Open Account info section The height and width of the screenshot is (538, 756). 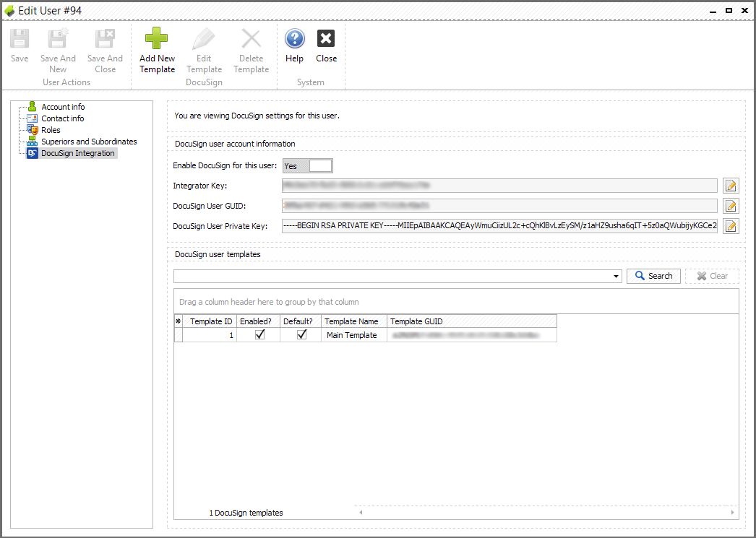click(63, 107)
